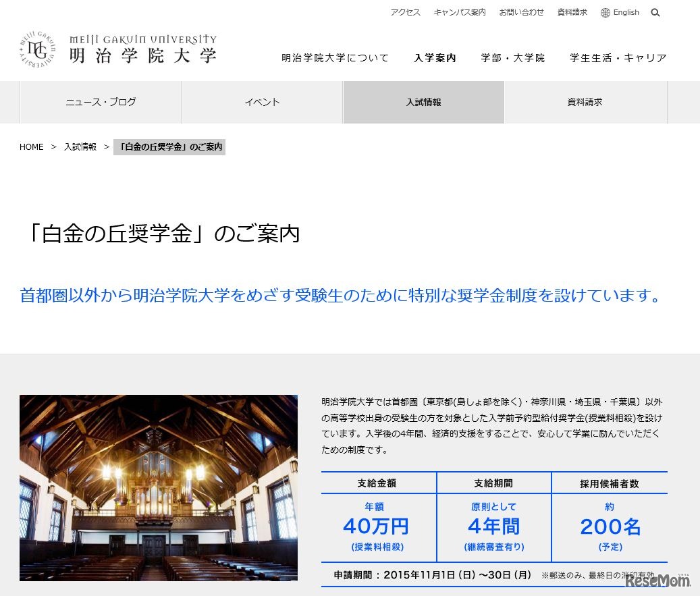Click the HOME breadcrumb link
The height and width of the screenshot is (596, 700).
31,146
